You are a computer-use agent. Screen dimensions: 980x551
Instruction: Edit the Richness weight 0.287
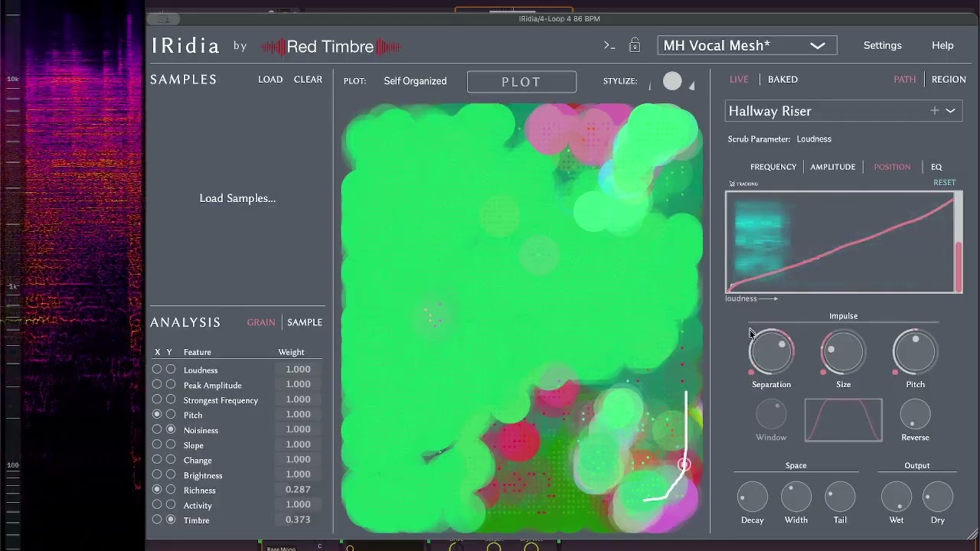click(x=298, y=490)
